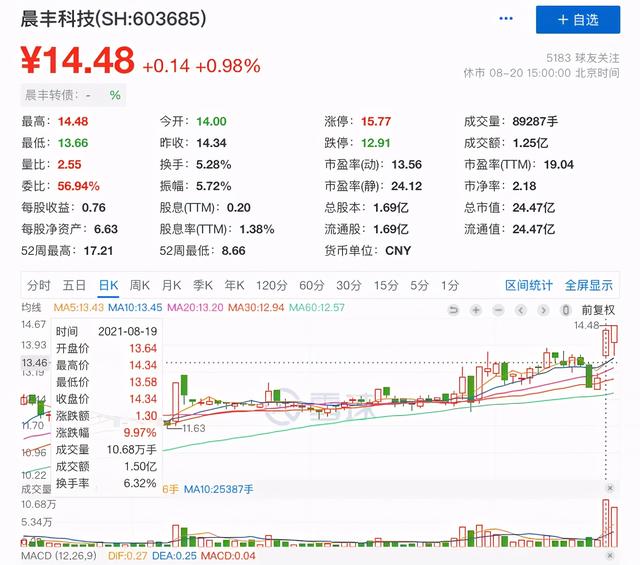Open the three-dot more options menu
The image size is (640, 565).
click(506, 19)
